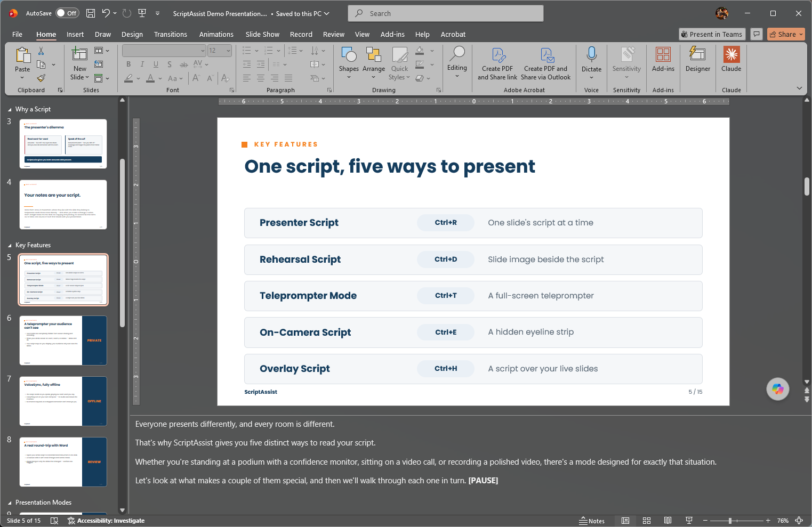This screenshot has width=812, height=527.
Task: Click the Cut scissors icon
Action: (41, 51)
